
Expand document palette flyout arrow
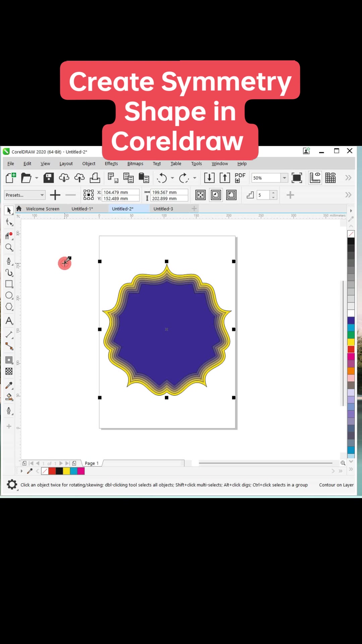(22, 471)
